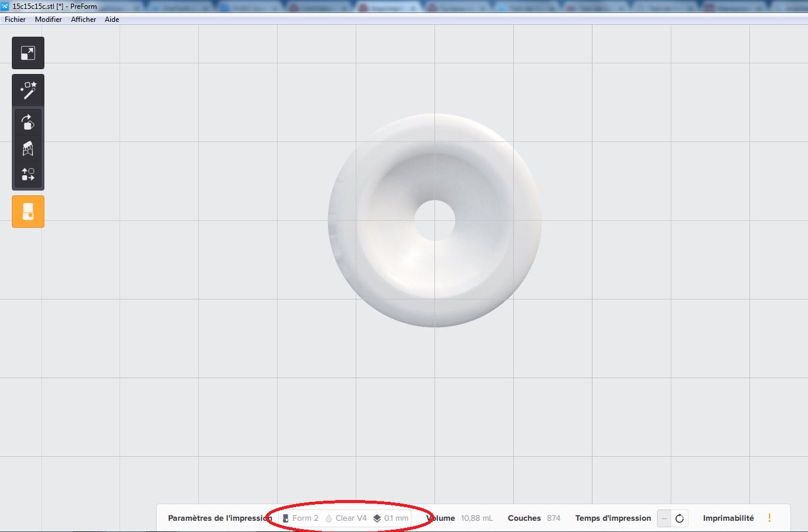Viewport: 808px width, 532px height.
Task: Click the orange Print button
Action: (28, 211)
